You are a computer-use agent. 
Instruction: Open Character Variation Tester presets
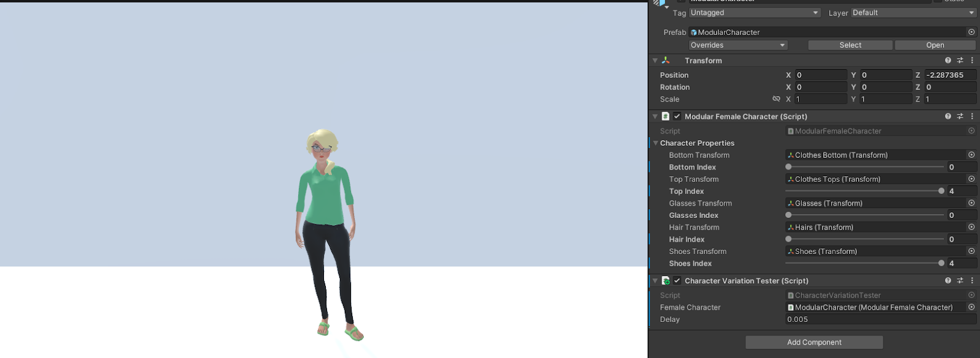point(960,280)
